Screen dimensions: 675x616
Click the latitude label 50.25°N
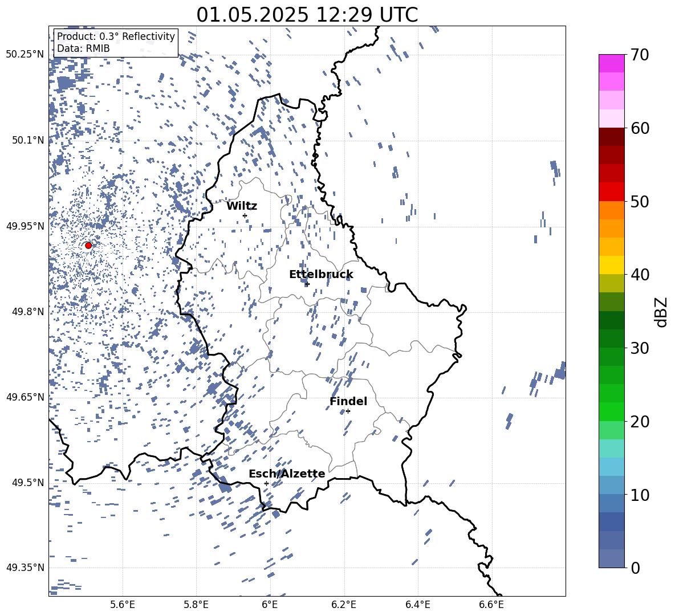pyautogui.click(x=25, y=55)
